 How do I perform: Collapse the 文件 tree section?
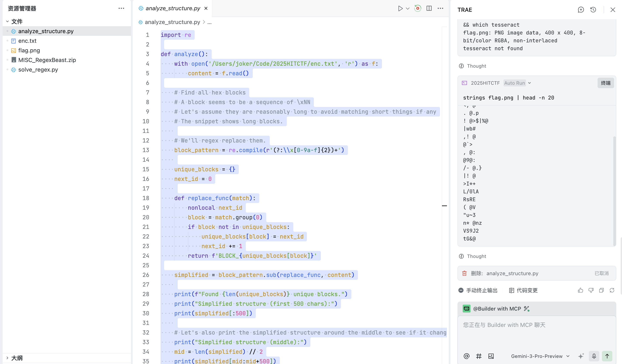tap(7, 21)
